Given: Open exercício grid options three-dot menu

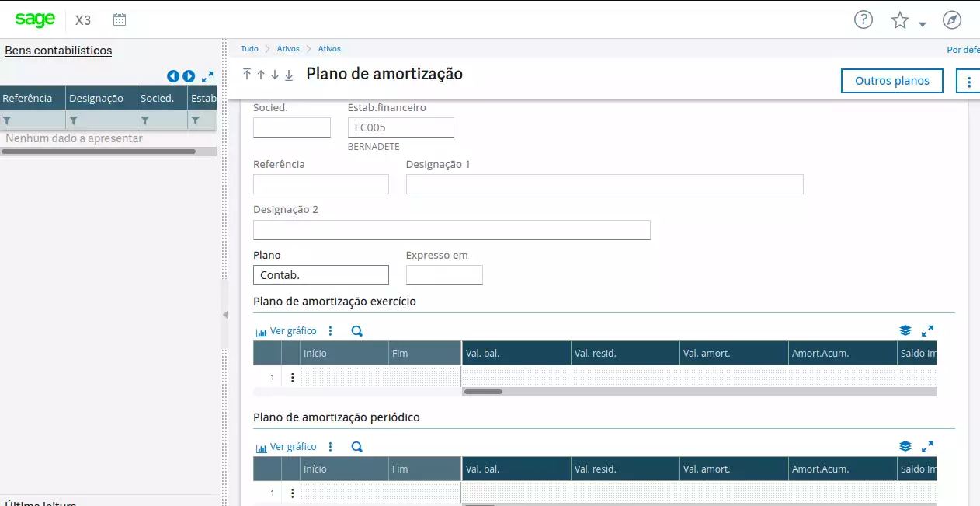Looking at the screenshot, I should (x=330, y=331).
